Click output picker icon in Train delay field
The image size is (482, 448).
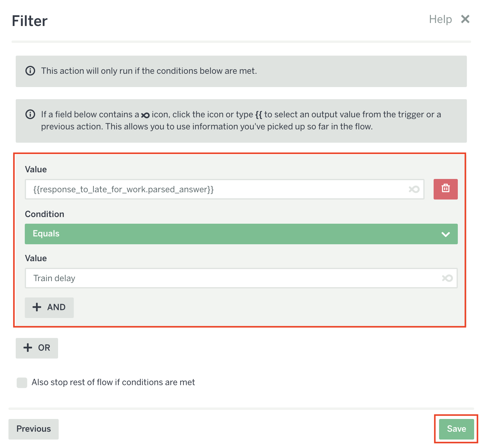[x=447, y=278]
